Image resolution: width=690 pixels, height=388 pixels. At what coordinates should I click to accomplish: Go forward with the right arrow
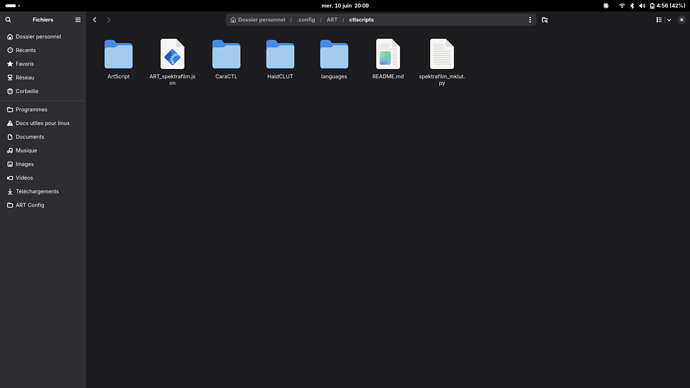pyautogui.click(x=109, y=20)
